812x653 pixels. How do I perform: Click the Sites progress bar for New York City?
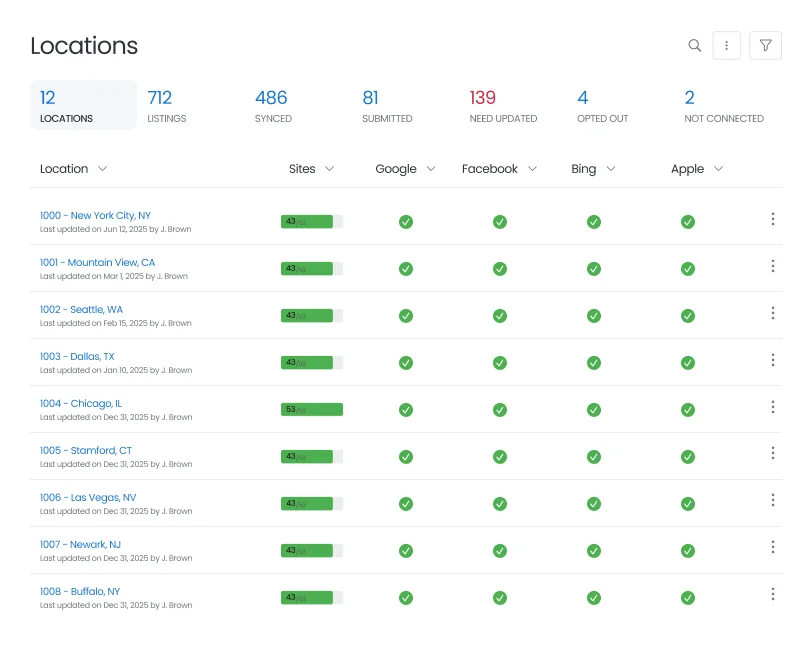(312, 222)
